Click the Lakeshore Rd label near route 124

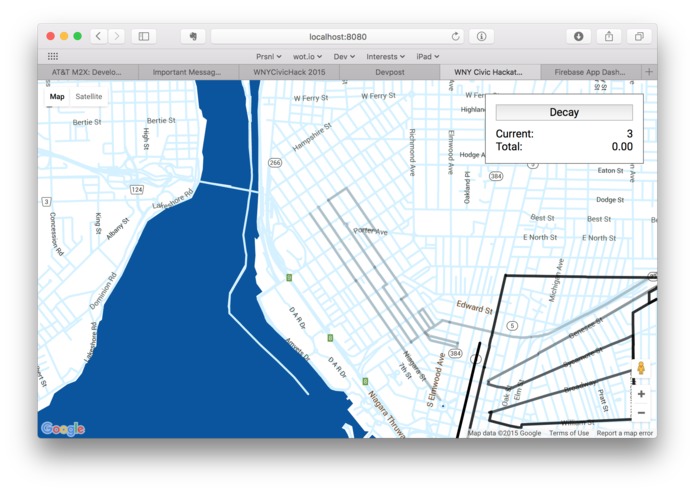(x=173, y=198)
